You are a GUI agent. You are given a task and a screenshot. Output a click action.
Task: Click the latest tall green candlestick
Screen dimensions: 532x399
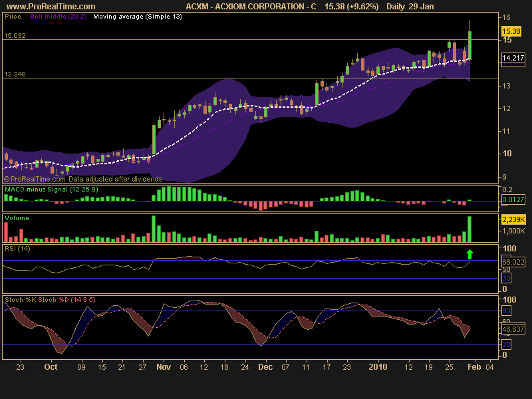click(x=470, y=45)
